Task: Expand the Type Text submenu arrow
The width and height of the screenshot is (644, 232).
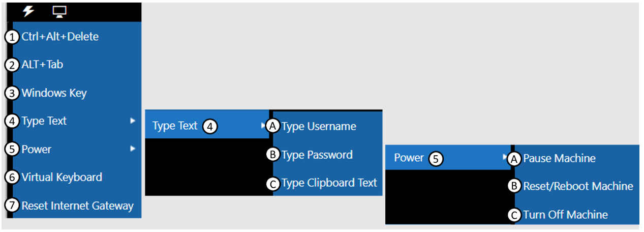Action: (x=133, y=121)
